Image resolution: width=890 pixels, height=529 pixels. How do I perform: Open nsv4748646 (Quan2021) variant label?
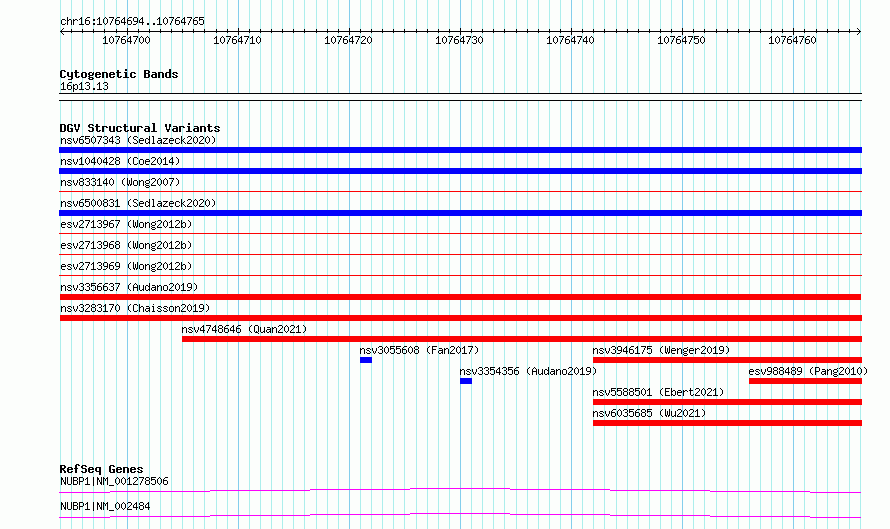tap(244, 329)
